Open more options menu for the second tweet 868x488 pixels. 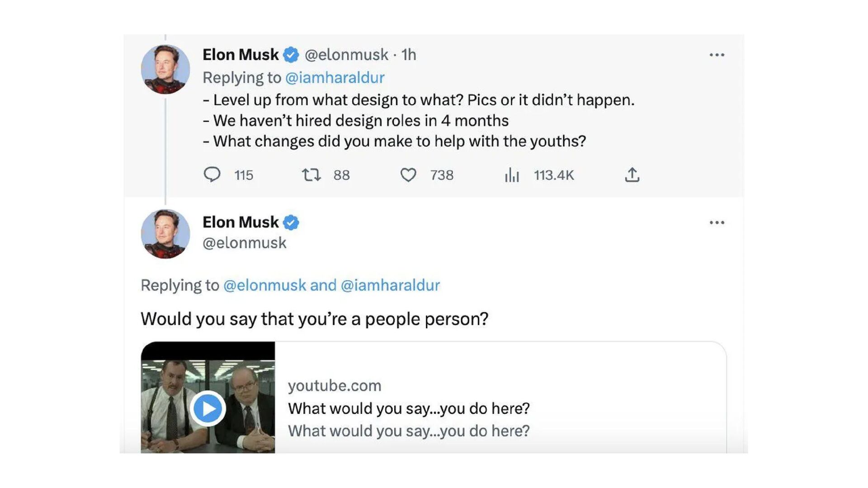coord(717,223)
